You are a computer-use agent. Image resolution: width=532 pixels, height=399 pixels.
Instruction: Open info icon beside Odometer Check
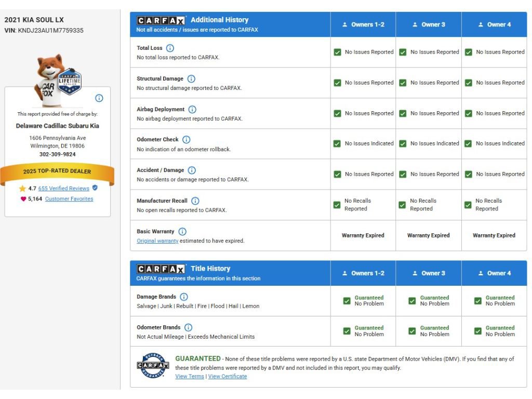tap(187, 139)
